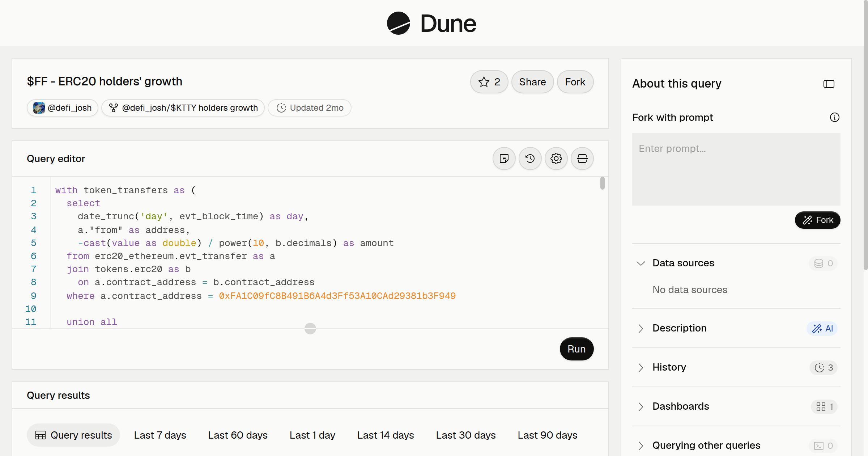Viewport: 868px width, 456px height.
Task: Click black Fork with prompt button
Action: 817,220
